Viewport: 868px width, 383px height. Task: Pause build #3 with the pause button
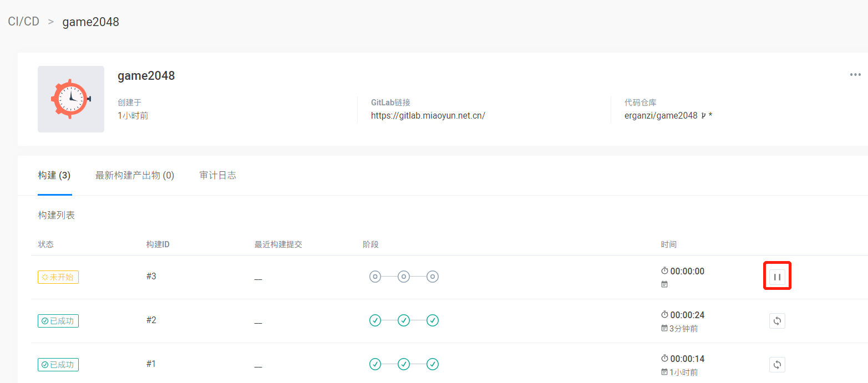777,277
